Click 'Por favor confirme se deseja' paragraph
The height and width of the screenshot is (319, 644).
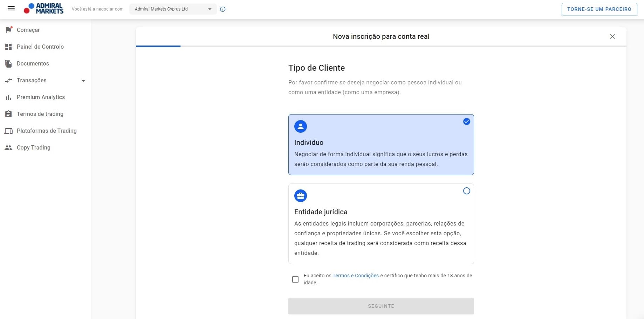375,87
